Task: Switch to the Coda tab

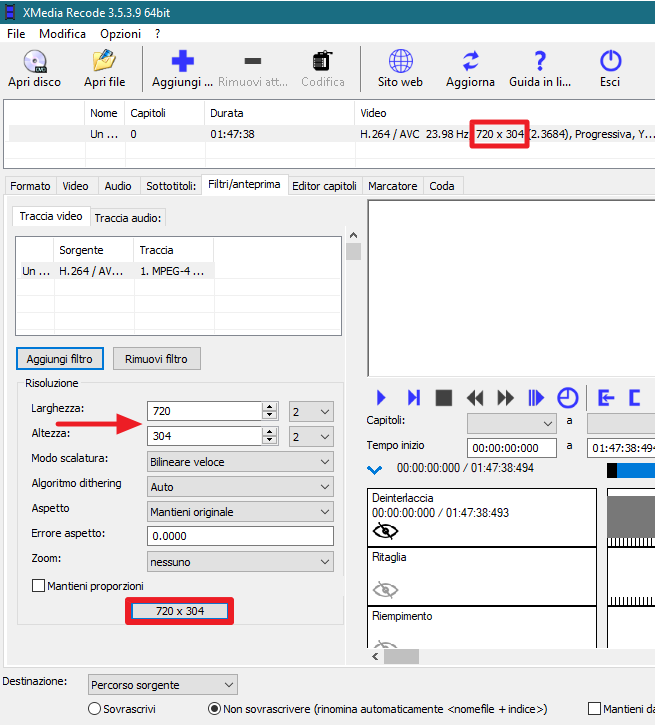Action: click(442, 186)
